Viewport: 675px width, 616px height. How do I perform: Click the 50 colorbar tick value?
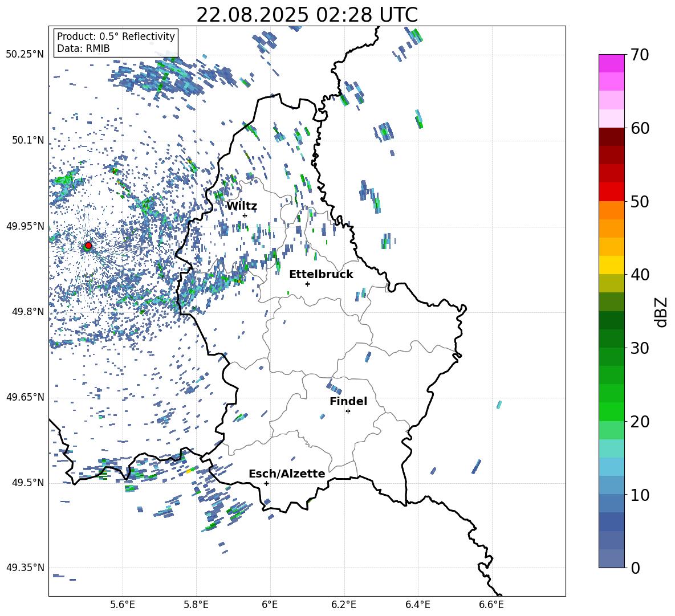point(640,202)
